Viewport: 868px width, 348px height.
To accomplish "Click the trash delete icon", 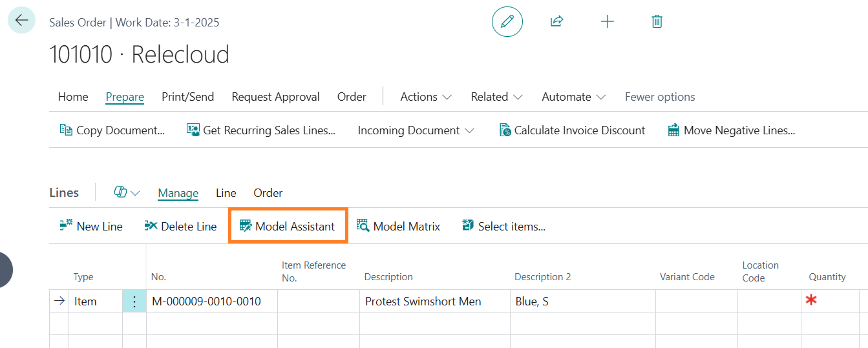I will (657, 21).
